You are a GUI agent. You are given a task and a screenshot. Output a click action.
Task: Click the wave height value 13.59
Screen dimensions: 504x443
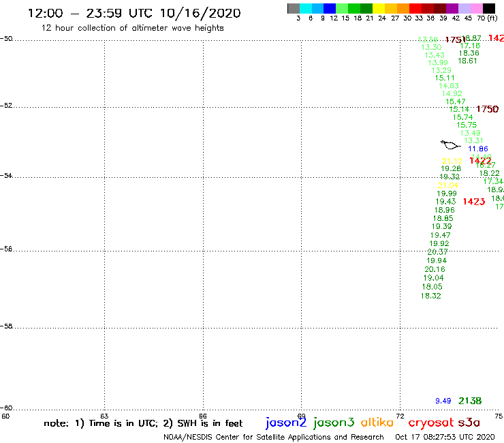(428, 40)
